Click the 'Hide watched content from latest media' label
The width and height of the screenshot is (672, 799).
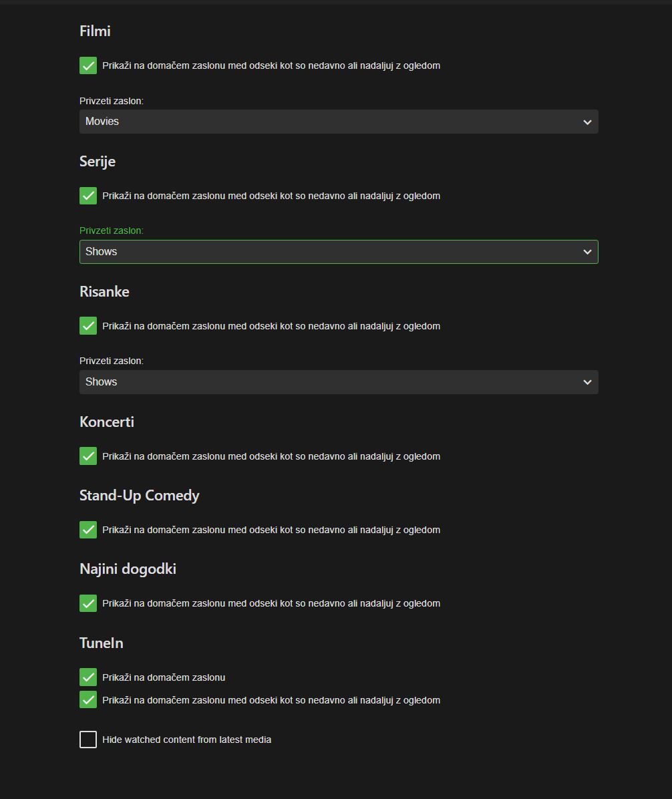[186, 740]
